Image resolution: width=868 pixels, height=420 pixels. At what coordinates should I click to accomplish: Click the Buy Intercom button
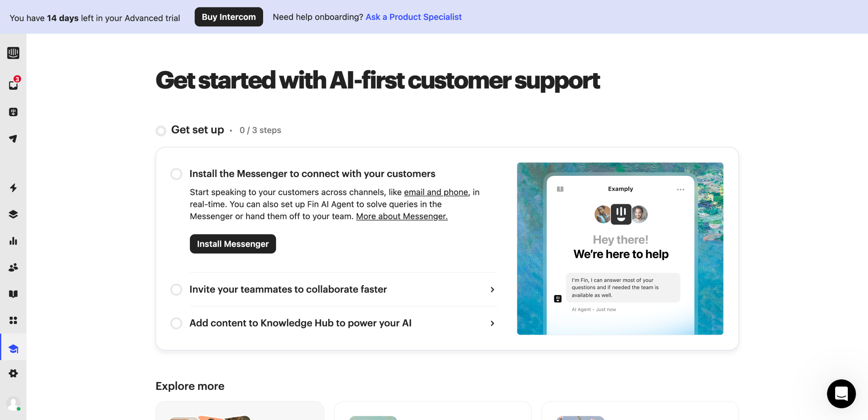pos(229,17)
